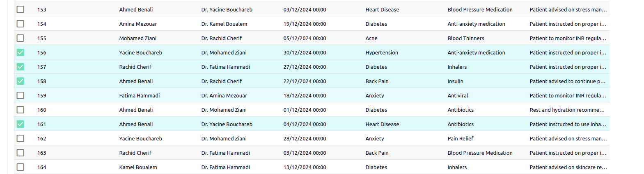This screenshot has width=644, height=174.
Task: Tick the checkbox for record 162
Action: tap(21, 138)
